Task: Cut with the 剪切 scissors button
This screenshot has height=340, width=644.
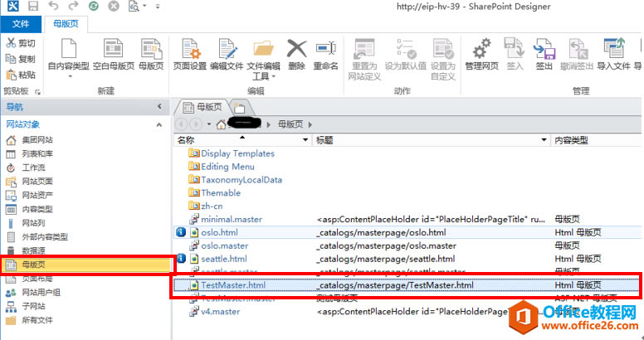Action: point(22,43)
